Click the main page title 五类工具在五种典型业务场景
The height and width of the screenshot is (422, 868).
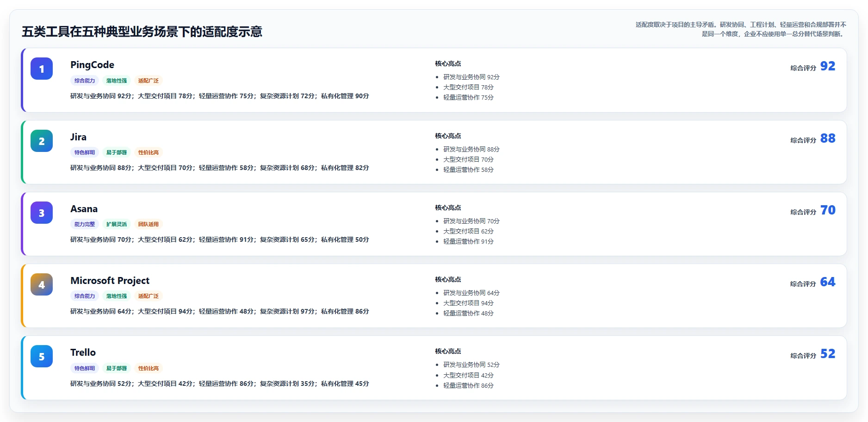[142, 31]
